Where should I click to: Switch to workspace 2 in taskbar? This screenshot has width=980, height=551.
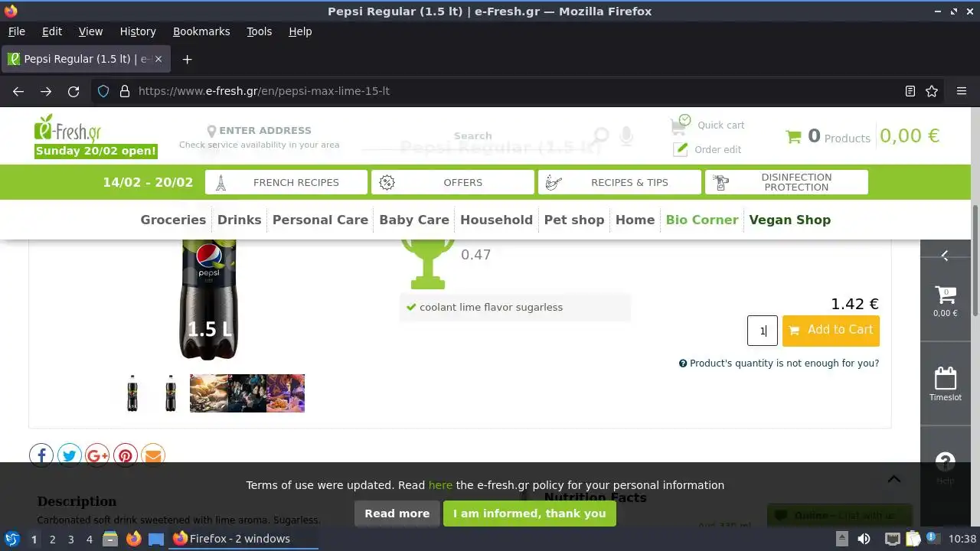click(52, 539)
